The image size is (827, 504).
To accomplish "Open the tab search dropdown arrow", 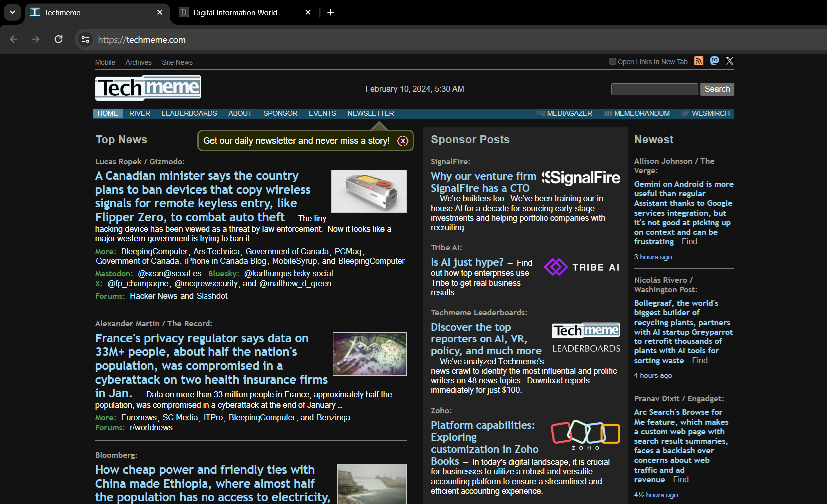I will point(12,12).
